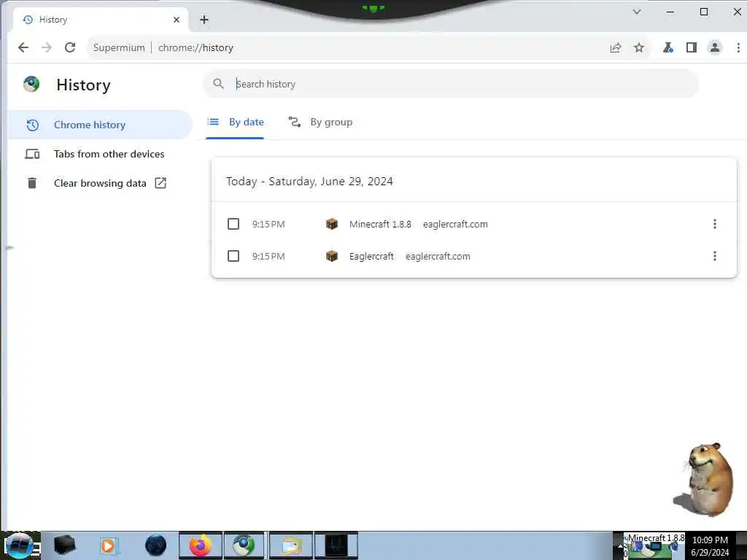The image size is (747, 560).
Task: Click the Supermium site chip in address bar
Action: pos(119,47)
